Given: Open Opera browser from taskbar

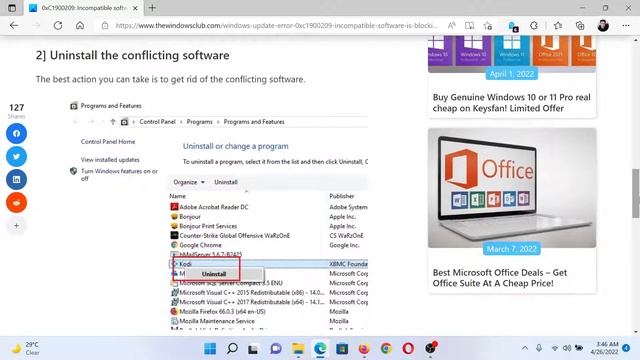Looking at the screenshot, I should tap(408, 349).
